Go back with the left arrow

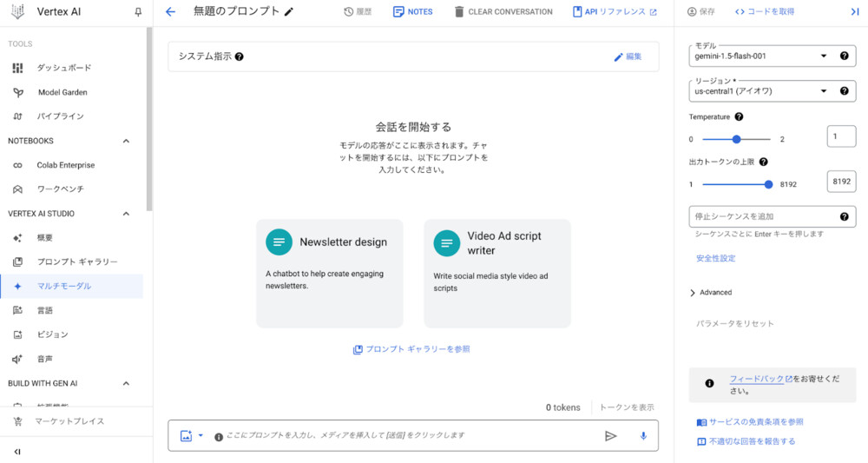tap(170, 11)
